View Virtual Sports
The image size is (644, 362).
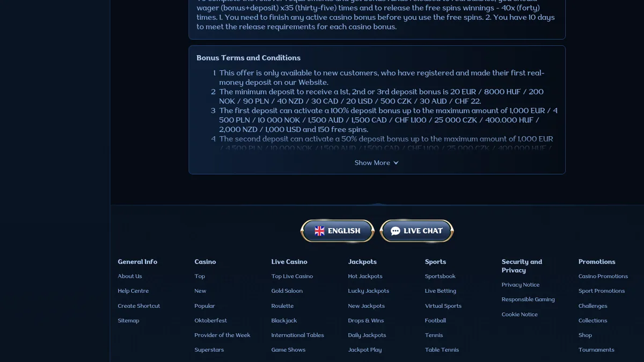443,306
